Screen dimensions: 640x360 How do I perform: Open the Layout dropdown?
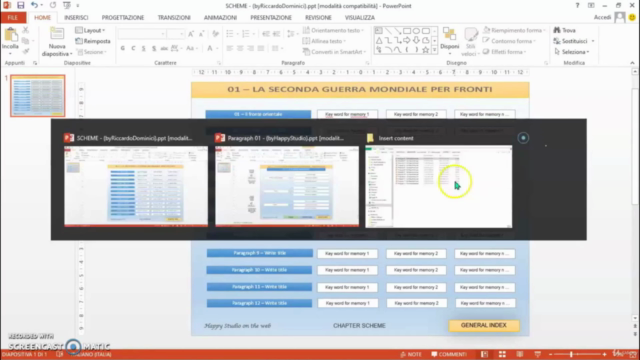[90, 30]
